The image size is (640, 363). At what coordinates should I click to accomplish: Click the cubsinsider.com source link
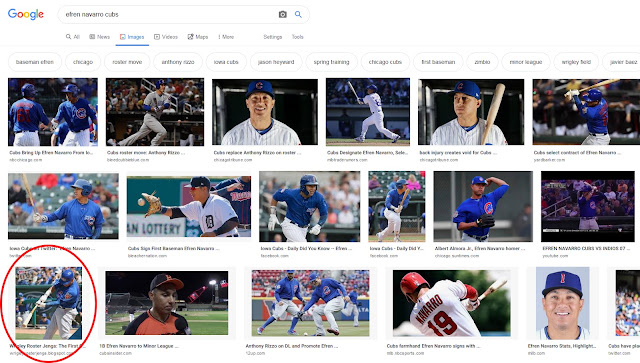(x=116, y=353)
